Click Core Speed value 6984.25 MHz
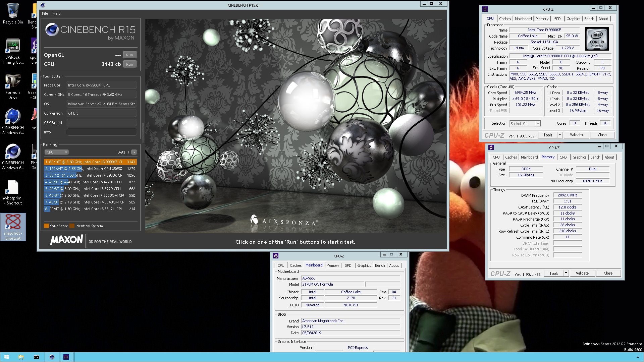 pos(525,93)
